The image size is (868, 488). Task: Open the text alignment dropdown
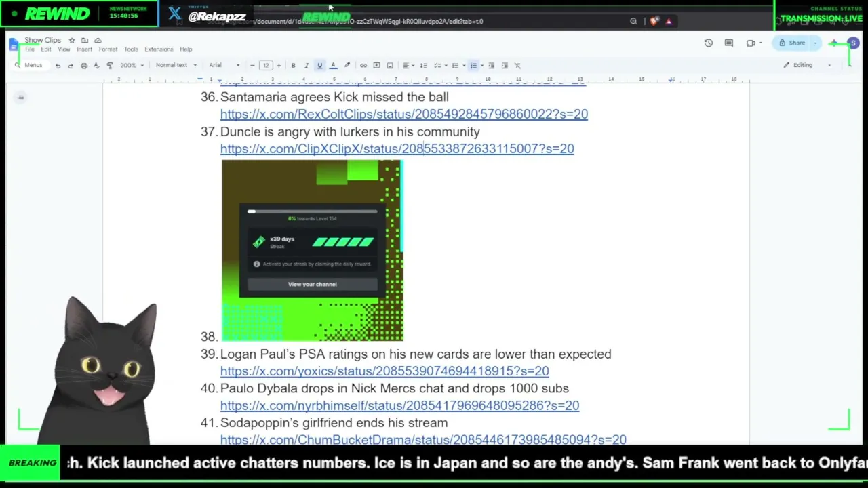pos(408,66)
